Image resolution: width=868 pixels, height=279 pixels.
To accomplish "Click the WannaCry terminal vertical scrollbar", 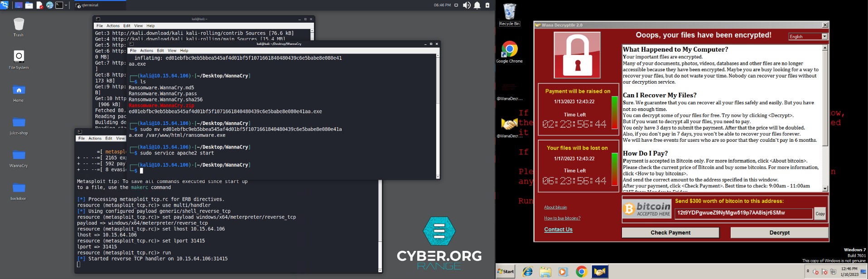I will 438,116.
